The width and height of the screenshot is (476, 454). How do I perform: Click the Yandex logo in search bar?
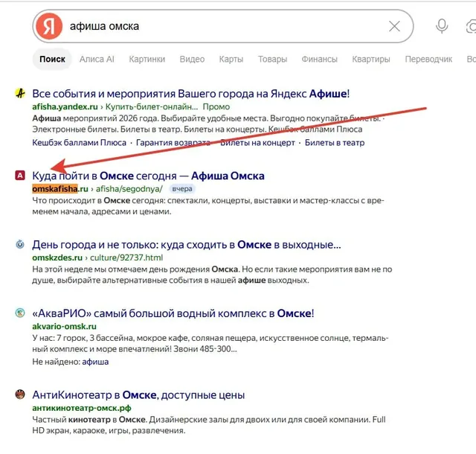pos(49,26)
